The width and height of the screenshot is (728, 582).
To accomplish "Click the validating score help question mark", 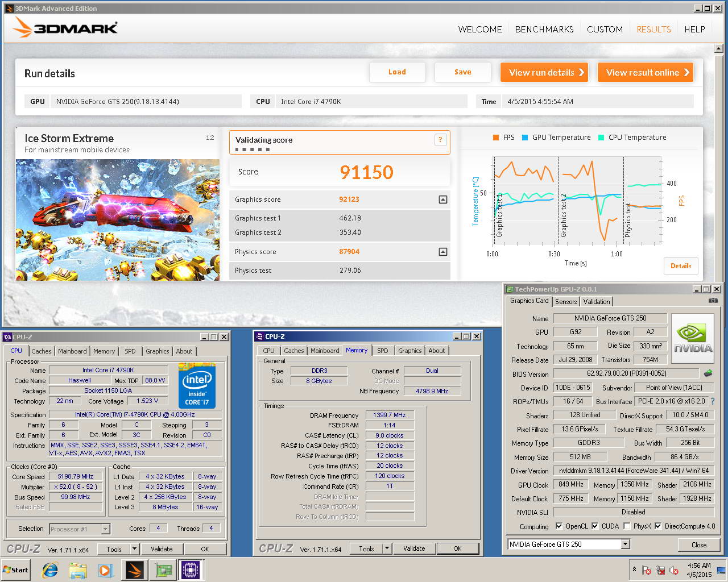I will [440, 140].
